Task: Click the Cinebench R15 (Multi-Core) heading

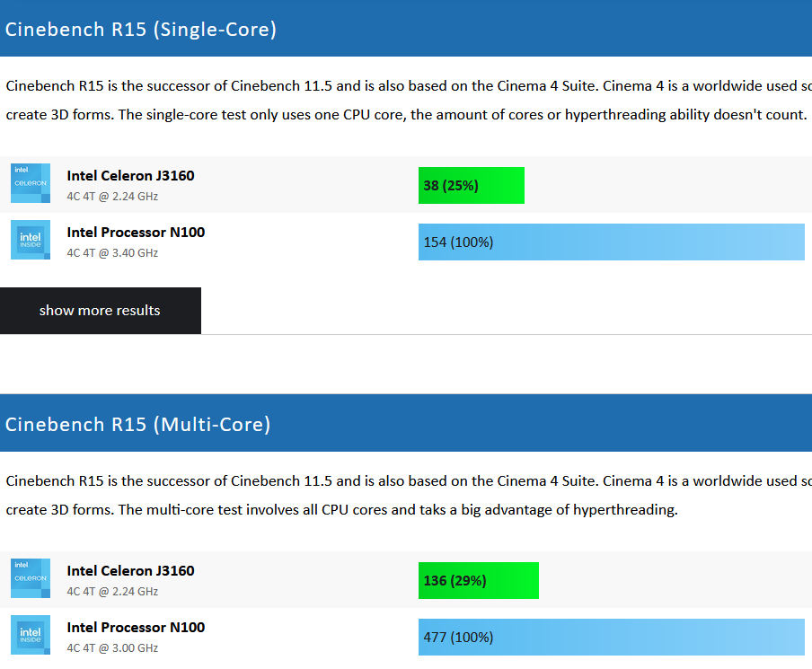Action: coord(137,425)
